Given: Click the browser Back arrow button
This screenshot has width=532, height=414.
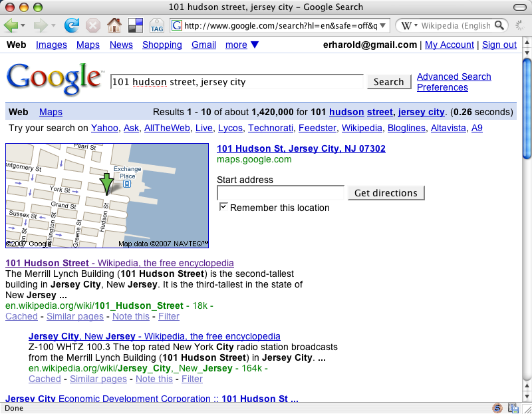Looking at the screenshot, I should coord(11,26).
